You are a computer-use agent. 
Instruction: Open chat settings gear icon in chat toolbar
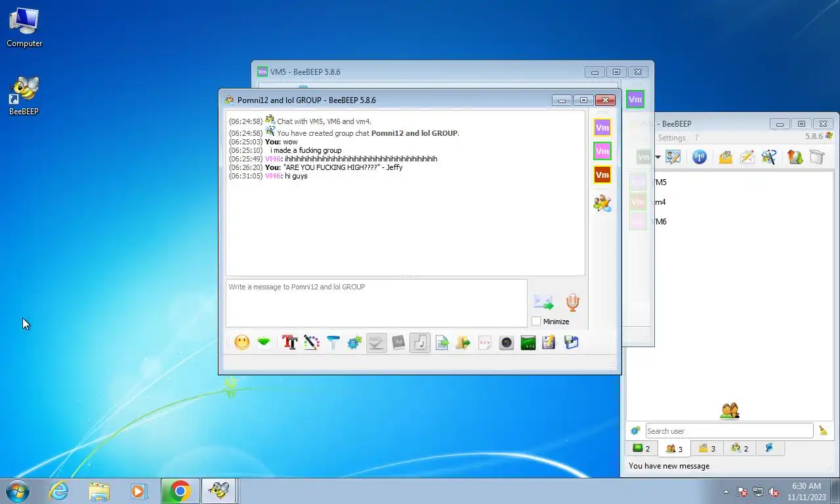pos(354,343)
